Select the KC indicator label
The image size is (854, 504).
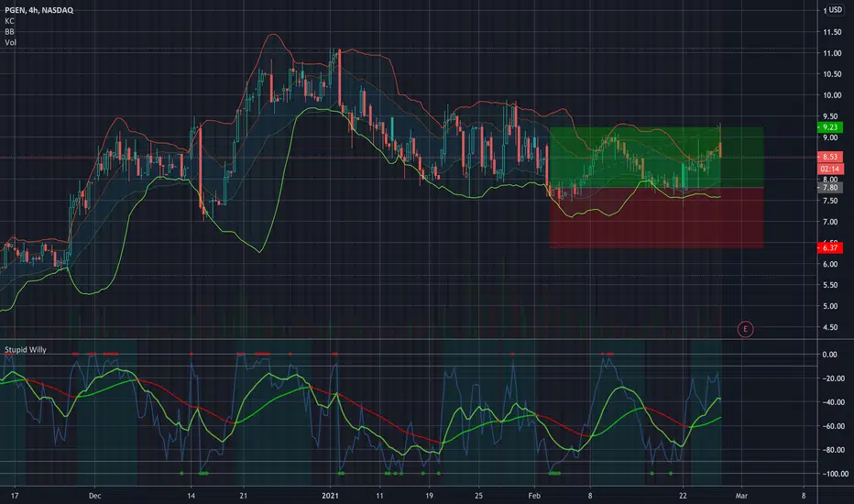pos(9,21)
